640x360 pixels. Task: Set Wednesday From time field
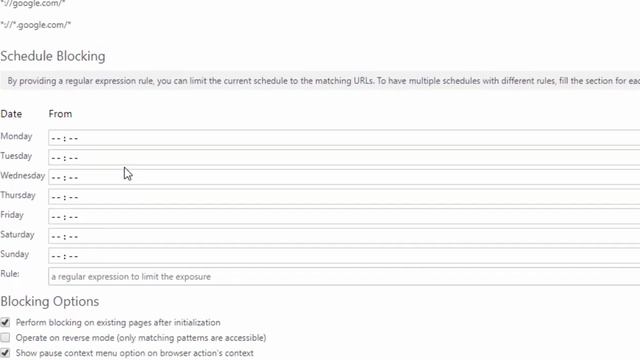tap(344, 177)
